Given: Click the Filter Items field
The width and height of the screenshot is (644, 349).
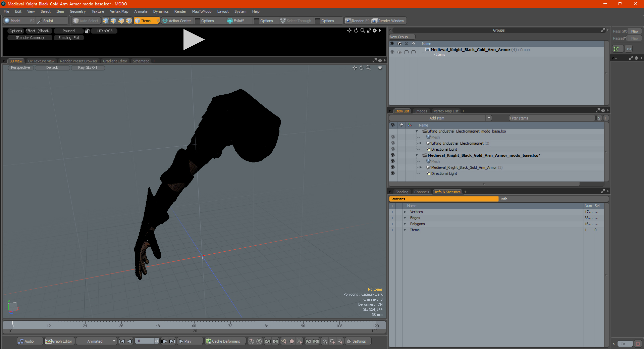Looking at the screenshot, I should tap(552, 118).
